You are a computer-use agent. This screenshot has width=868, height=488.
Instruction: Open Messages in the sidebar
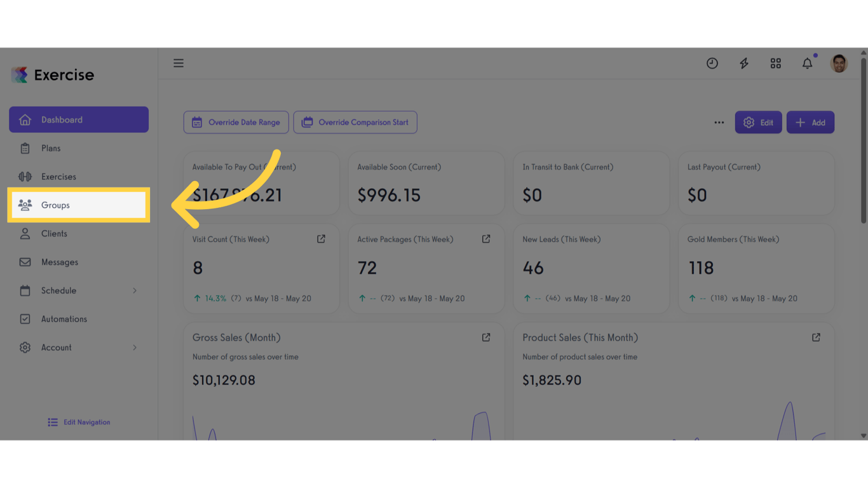pos(79,262)
